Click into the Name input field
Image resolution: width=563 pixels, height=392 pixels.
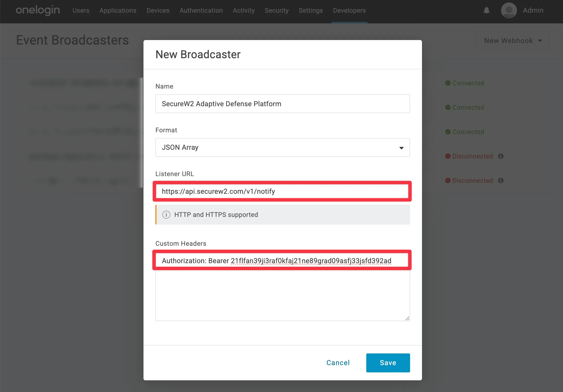click(x=282, y=104)
